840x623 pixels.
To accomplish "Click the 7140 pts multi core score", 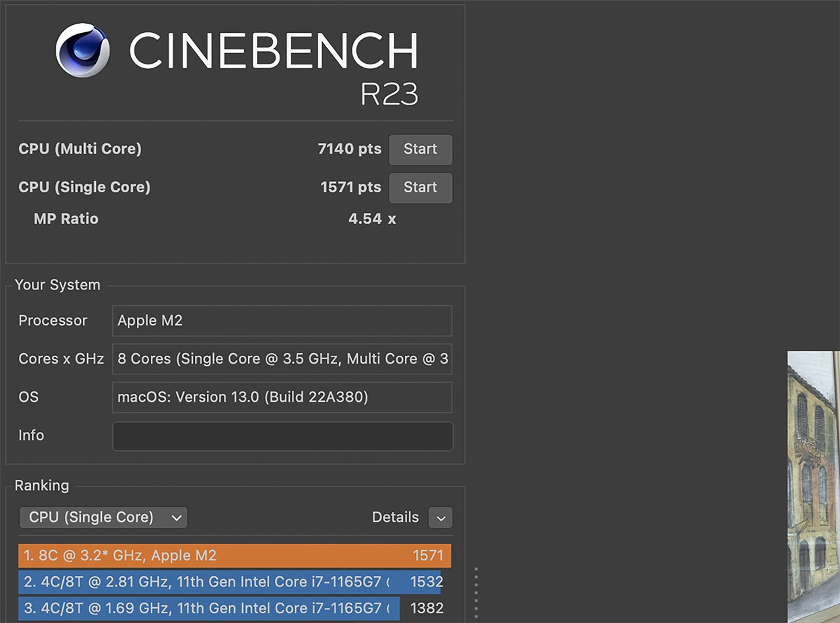I will [x=349, y=149].
